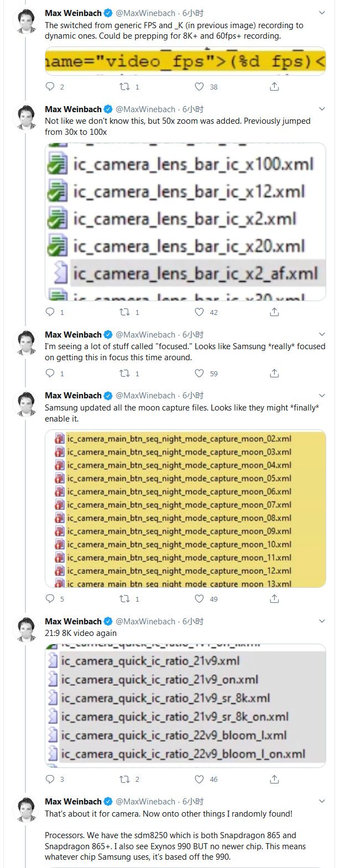
Task: Retweet the 21:9 8K video tweet
Action: [125, 779]
